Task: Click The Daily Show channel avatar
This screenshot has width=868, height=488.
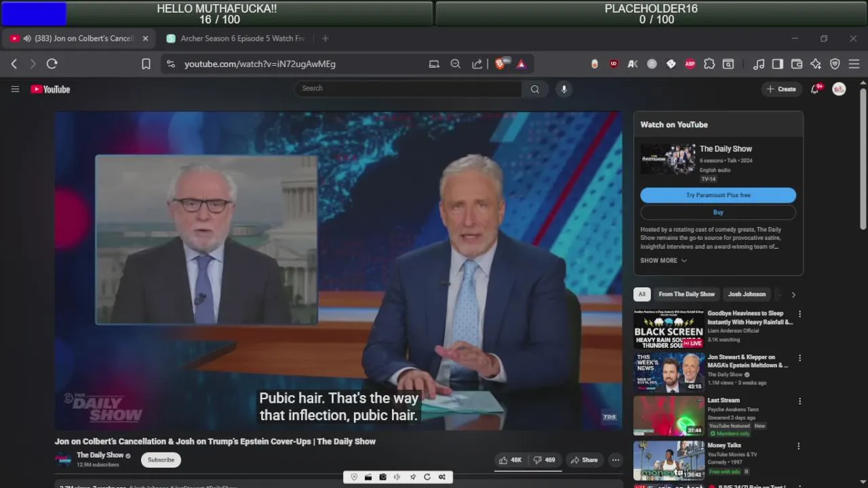Action: click(x=63, y=460)
